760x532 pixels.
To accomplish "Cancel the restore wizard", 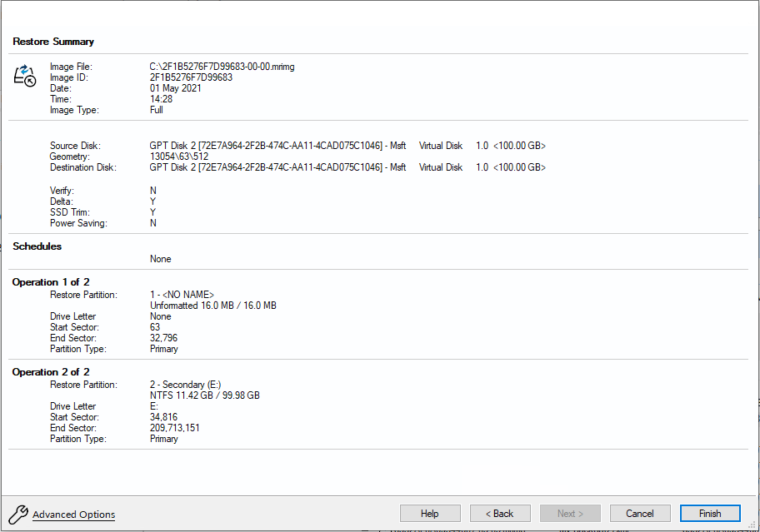I will tap(640, 514).
